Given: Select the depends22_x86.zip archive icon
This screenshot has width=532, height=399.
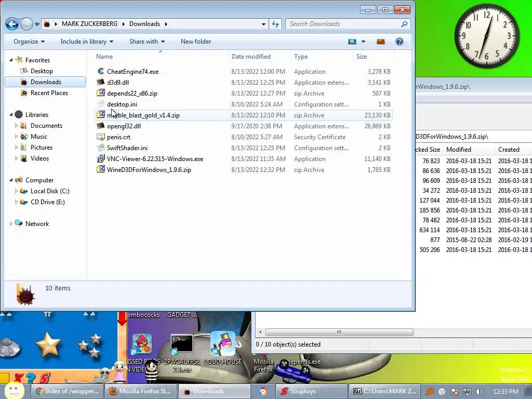Looking at the screenshot, I should click(x=100, y=93).
